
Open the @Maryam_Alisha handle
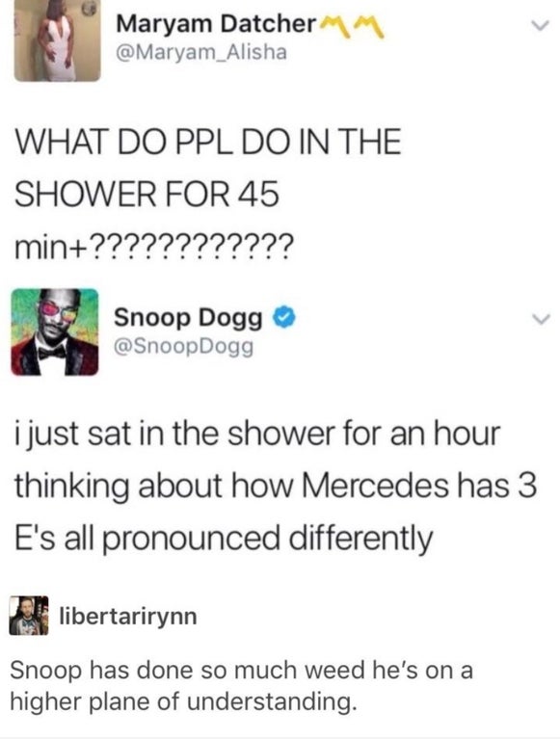tap(200, 52)
